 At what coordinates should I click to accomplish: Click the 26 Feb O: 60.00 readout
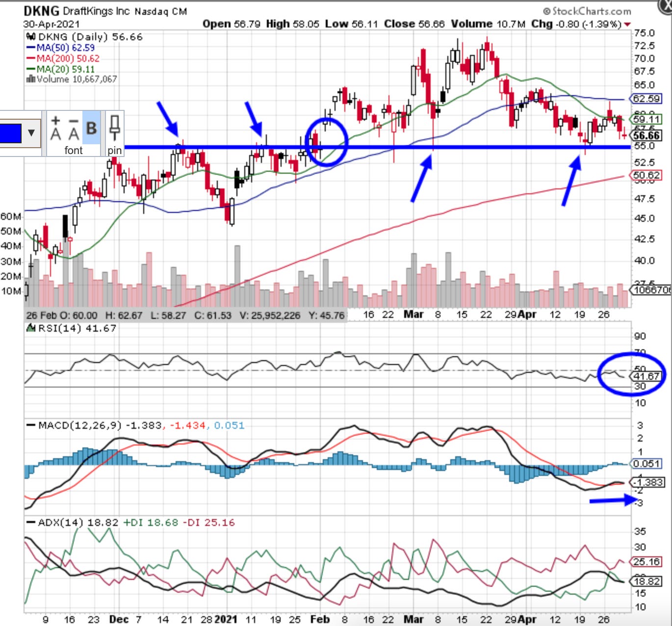tap(62, 315)
